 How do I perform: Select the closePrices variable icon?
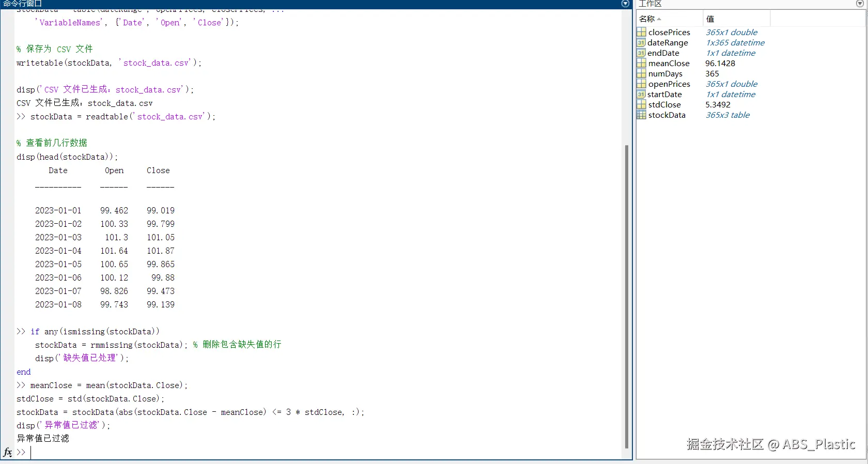point(641,32)
